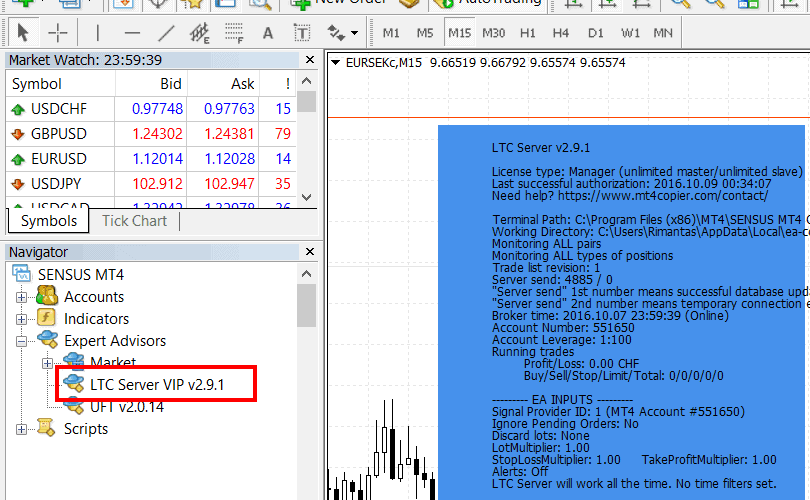Click the Expert Advisors hat icon
Screen dimensions: 810x500
(x=48, y=339)
